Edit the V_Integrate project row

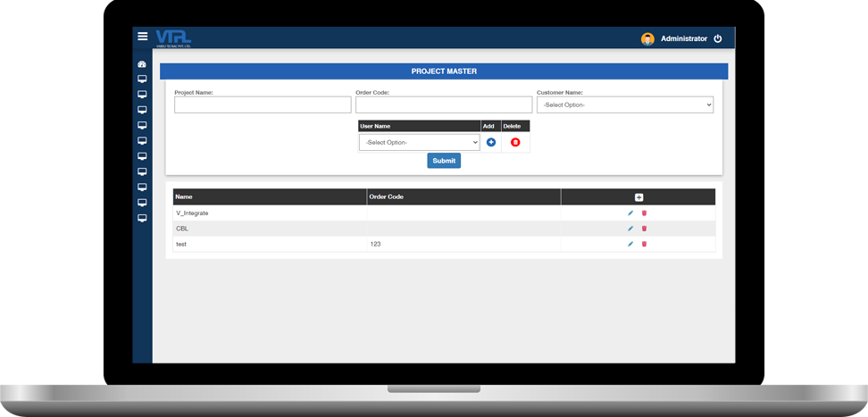coord(630,213)
